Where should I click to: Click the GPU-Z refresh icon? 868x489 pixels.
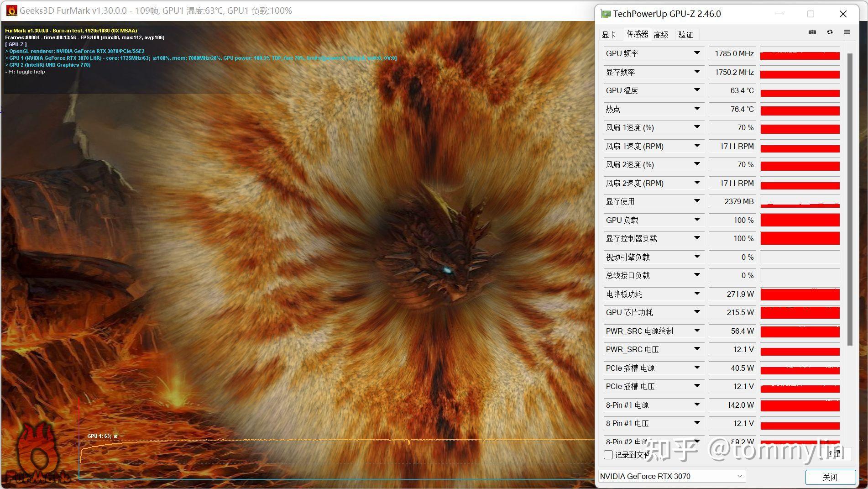(x=830, y=32)
